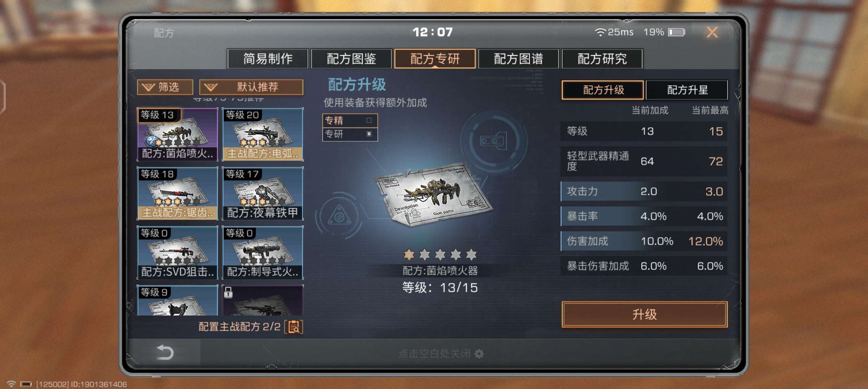
Task: Click the first gold star under blueprint
Action: 409,254
